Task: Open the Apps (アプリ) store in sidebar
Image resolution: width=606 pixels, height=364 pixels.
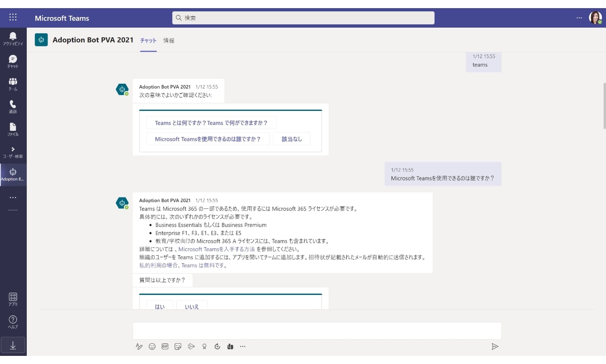Action: [x=13, y=299]
